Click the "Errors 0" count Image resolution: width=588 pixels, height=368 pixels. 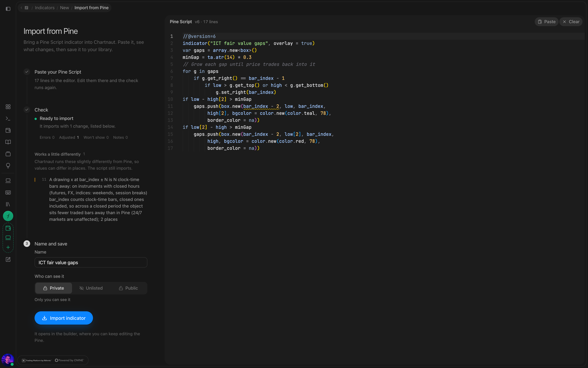(47, 137)
